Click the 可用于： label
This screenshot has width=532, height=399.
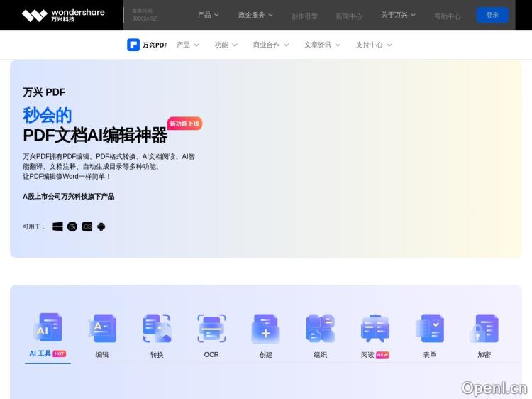coord(33,226)
